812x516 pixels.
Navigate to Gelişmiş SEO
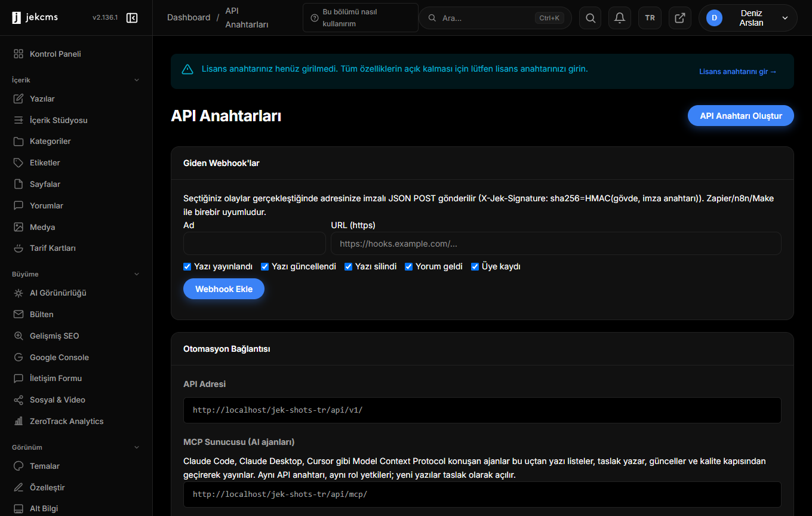[76, 336]
